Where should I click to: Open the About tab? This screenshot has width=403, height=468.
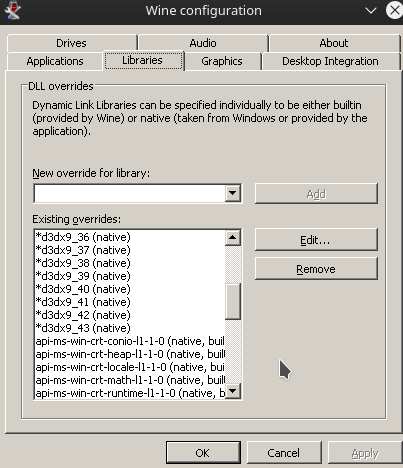pyautogui.click(x=334, y=43)
